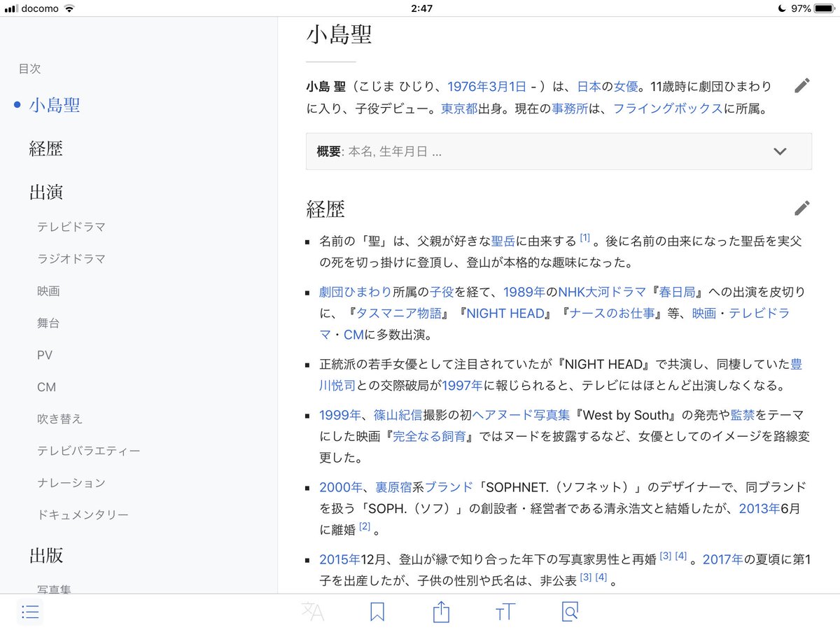Image resolution: width=840 pixels, height=630 pixels.
Task: Open the 2015年 link
Action: tap(339, 559)
